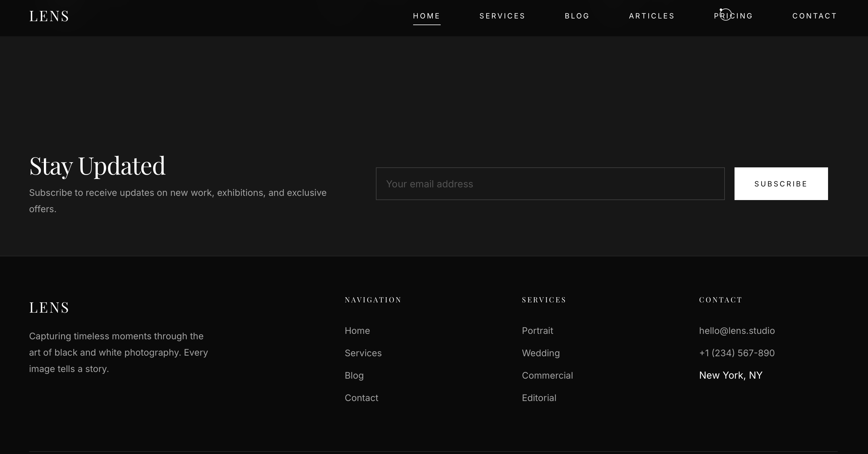Click the LENS logo in header
Viewport: 868px width, 454px height.
49,16
